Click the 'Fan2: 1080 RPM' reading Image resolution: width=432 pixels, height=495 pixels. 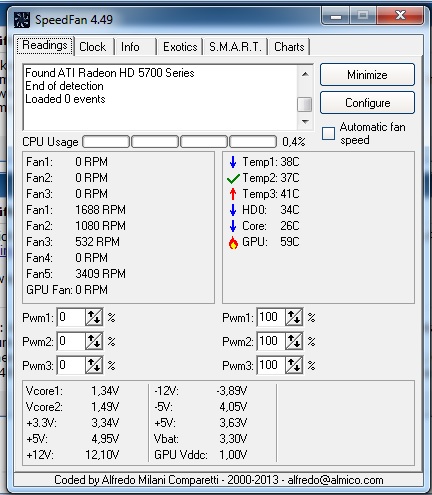point(76,226)
